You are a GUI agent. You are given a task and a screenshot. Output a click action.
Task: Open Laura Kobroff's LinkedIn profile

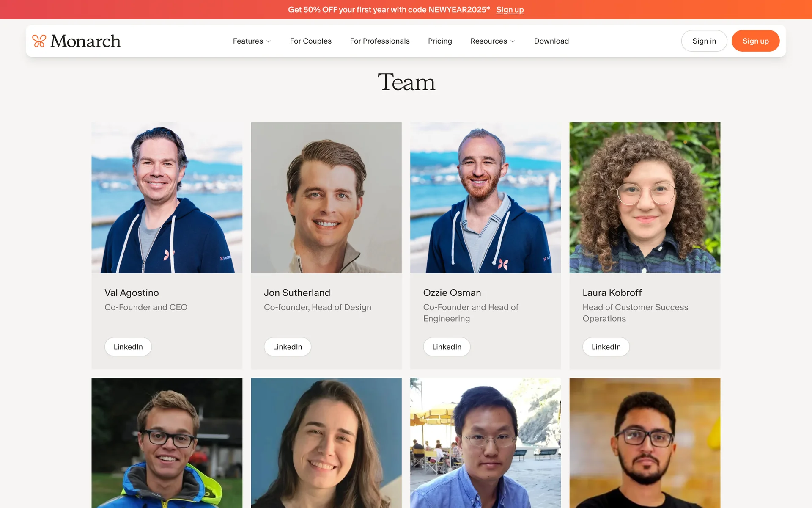(606, 347)
